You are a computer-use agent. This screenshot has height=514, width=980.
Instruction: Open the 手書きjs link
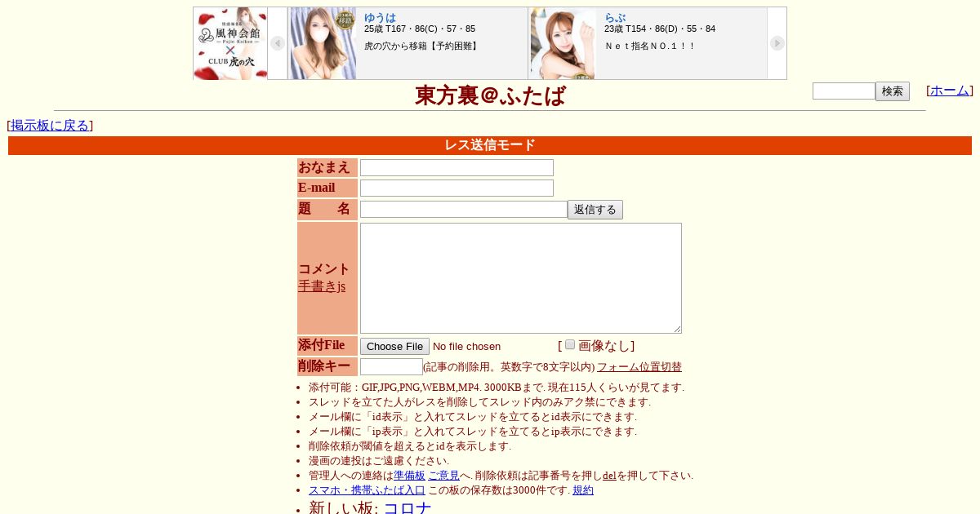322,286
